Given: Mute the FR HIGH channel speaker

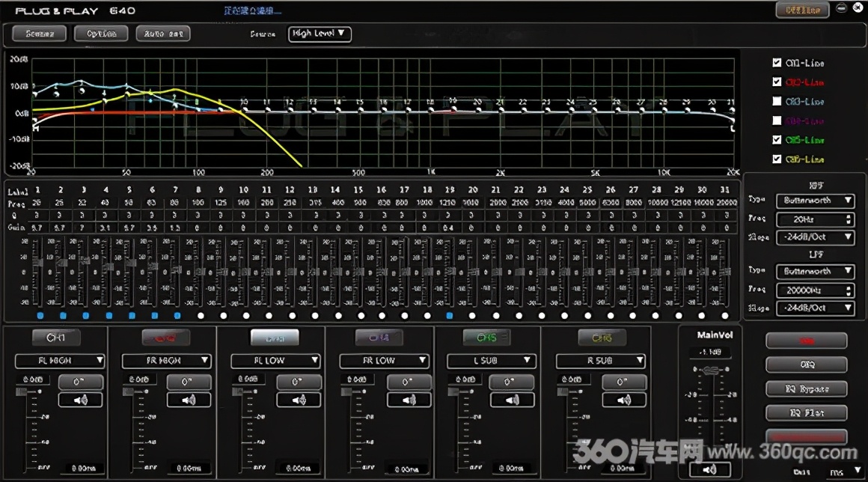Looking at the screenshot, I should [189, 400].
